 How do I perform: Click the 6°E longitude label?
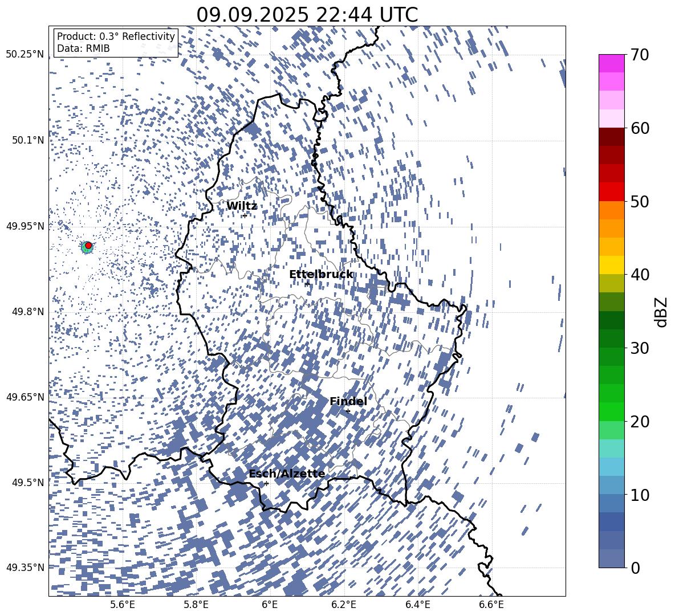270,605
